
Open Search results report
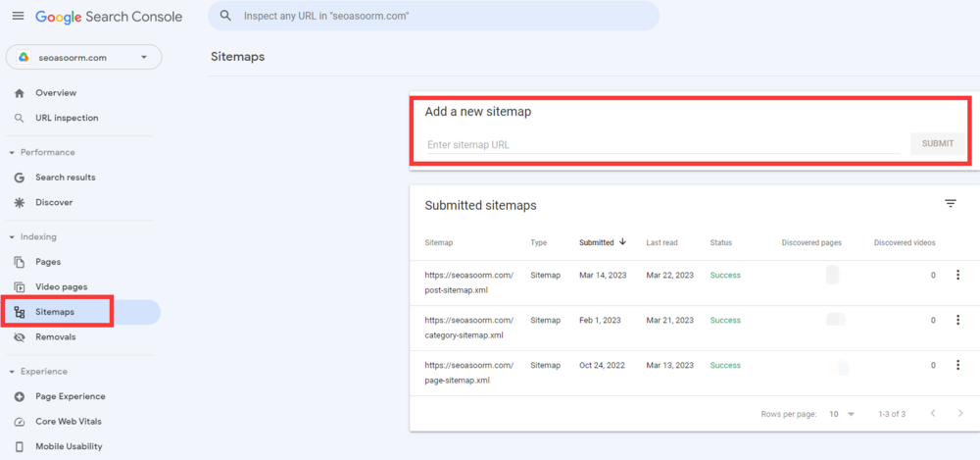(x=65, y=178)
